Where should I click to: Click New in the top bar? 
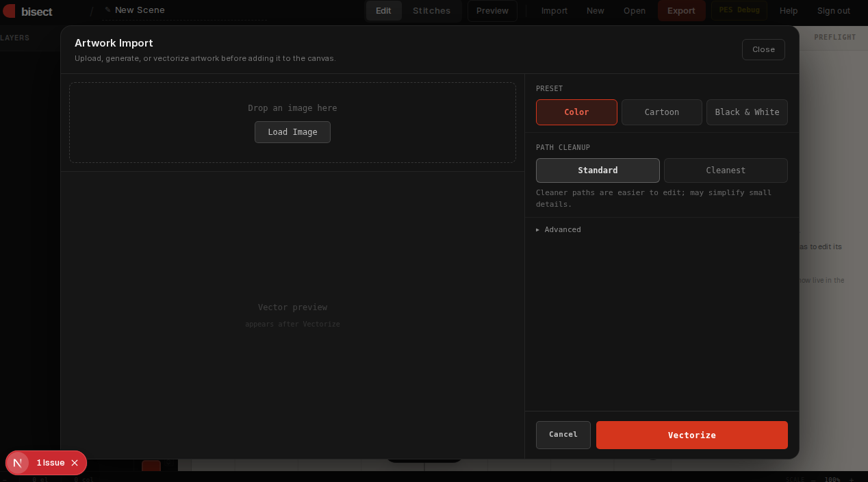pyautogui.click(x=596, y=10)
